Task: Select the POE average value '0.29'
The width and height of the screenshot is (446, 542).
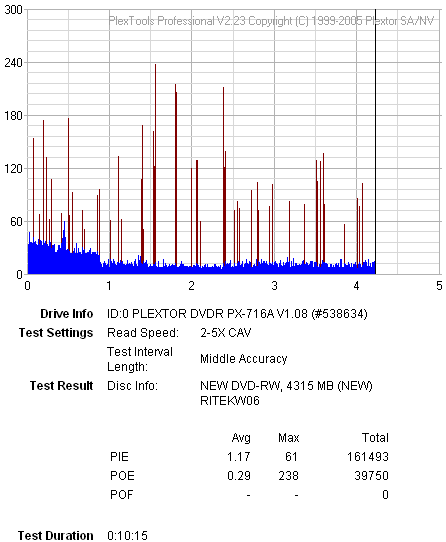Action: 239,476
